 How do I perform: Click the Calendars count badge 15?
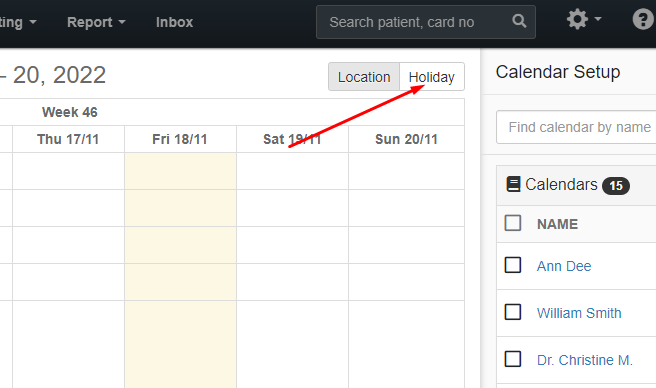pyautogui.click(x=615, y=185)
